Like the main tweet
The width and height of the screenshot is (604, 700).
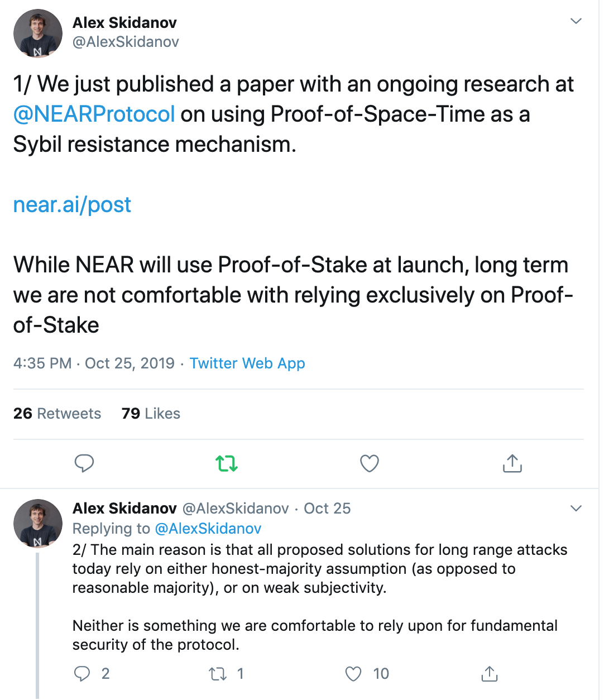pos(369,463)
